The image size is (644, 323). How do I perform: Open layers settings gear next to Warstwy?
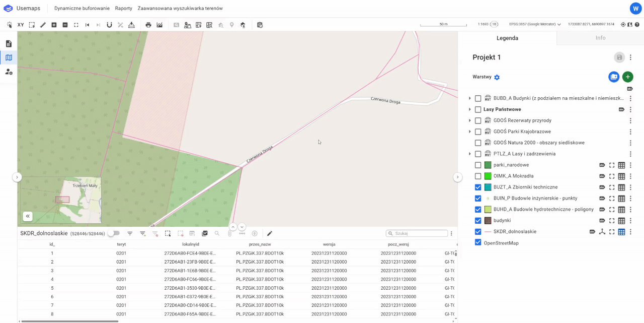(x=497, y=77)
